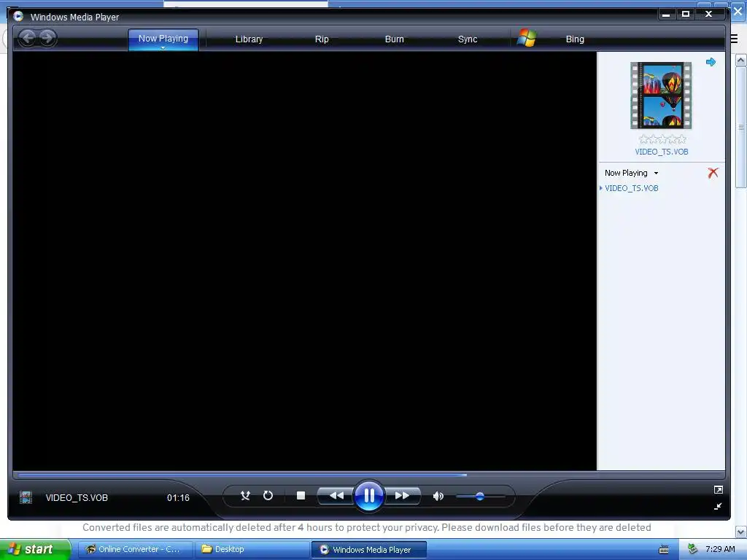Screen dimensions: 747x560
Task: Click the browser scrollbar up arrow
Action: point(741,61)
